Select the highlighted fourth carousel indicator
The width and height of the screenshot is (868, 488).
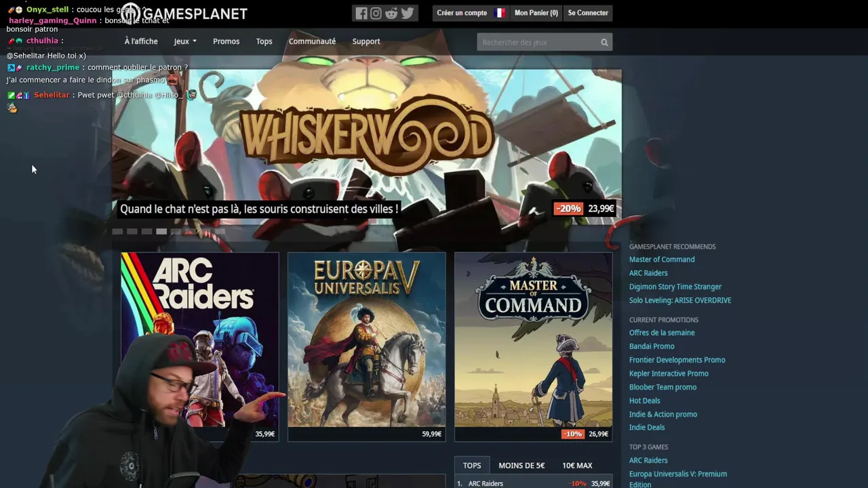point(161,231)
